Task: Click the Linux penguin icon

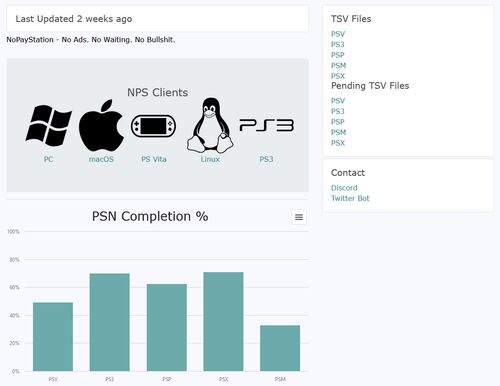Action: (210, 125)
